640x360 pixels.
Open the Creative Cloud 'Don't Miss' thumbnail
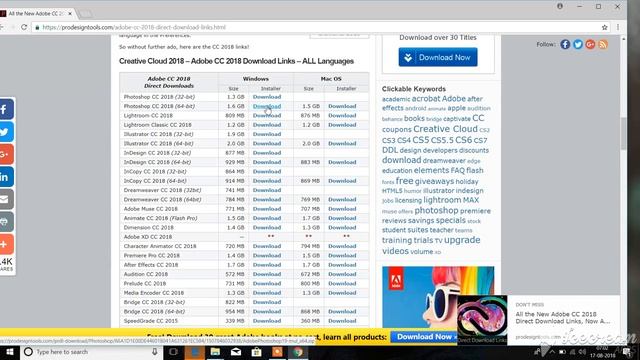(482, 320)
